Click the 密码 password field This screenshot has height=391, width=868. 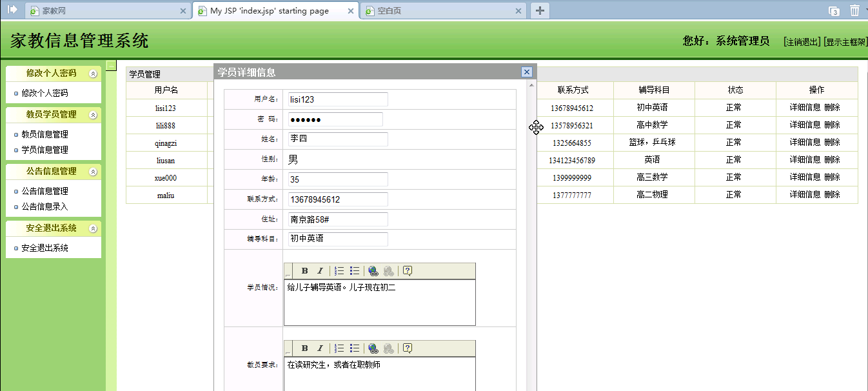tap(335, 119)
